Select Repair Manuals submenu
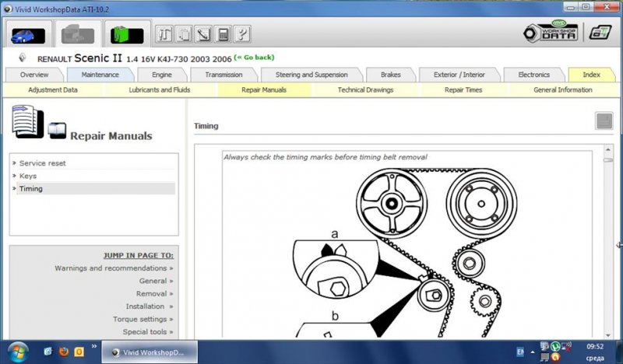The image size is (623, 364). [x=264, y=89]
